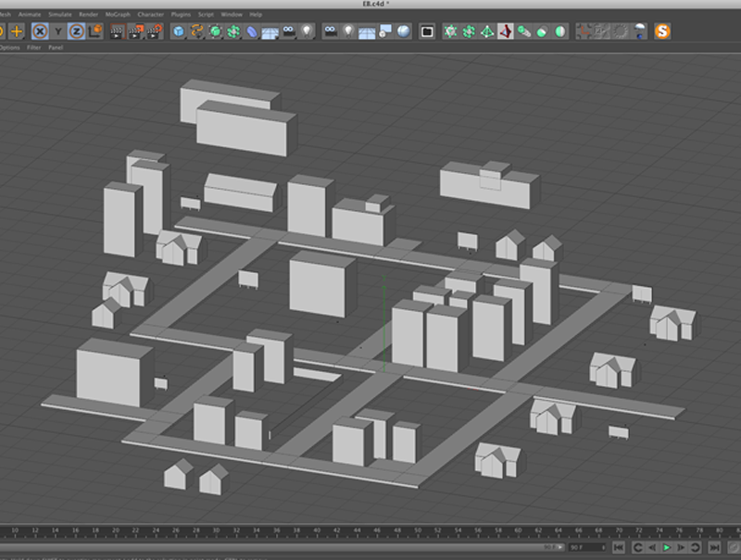
Task: Add a Camera object from first group
Action: pos(288,31)
